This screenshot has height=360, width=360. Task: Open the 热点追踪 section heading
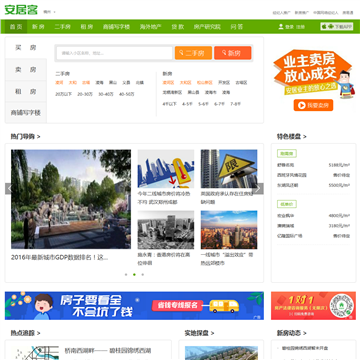click(25, 333)
